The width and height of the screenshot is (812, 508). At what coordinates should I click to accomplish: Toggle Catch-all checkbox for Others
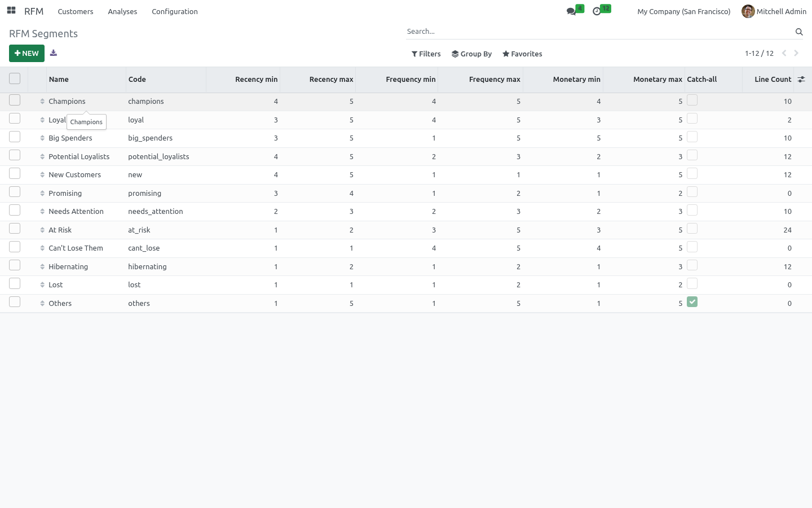(x=692, y=302)
